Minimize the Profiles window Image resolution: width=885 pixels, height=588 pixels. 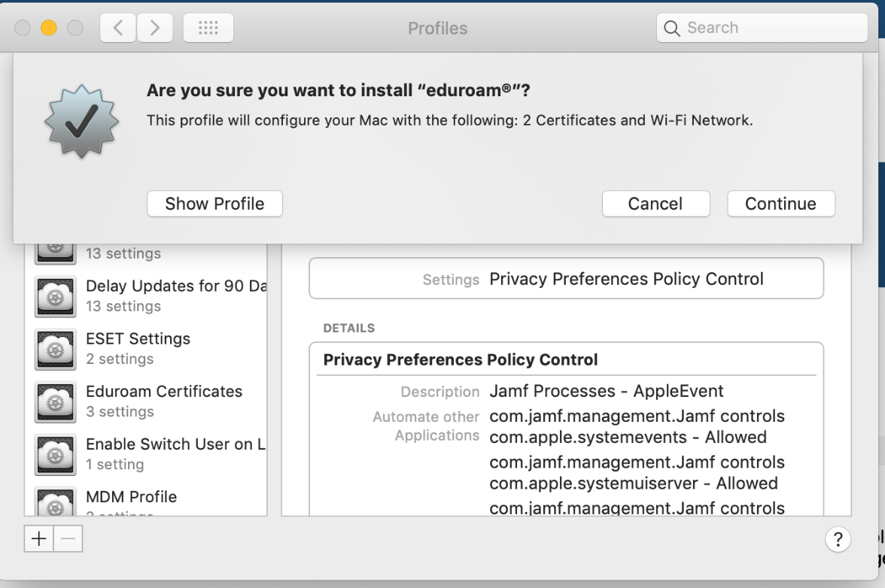point(49,28)
